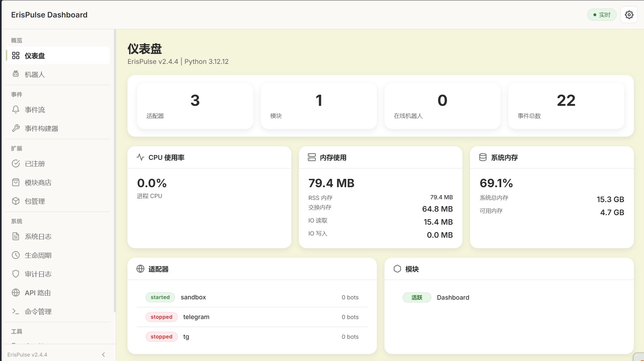Click the 模块 stat card showing 1
The height and width of the screenshot is (361, 644).
(319, 106)
